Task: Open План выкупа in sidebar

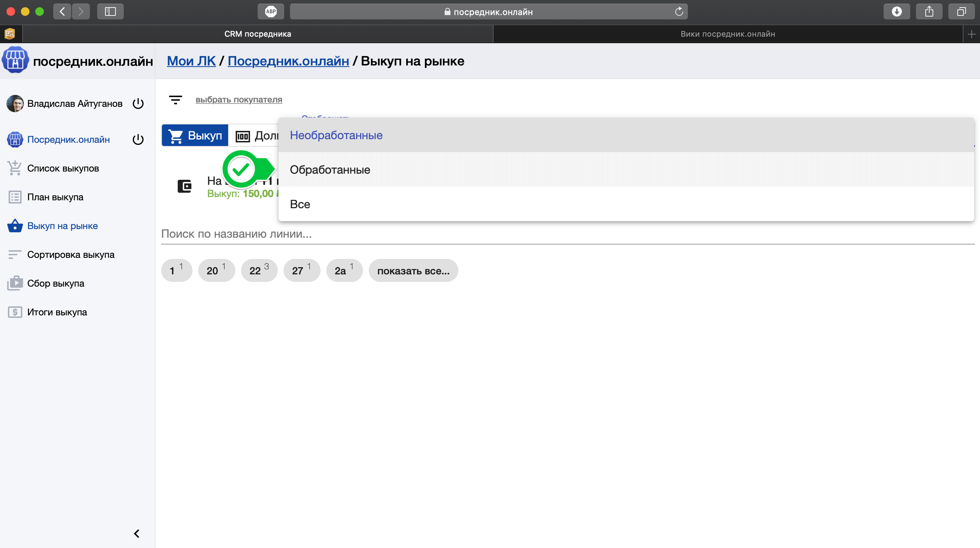Action: tap(55, 197)
